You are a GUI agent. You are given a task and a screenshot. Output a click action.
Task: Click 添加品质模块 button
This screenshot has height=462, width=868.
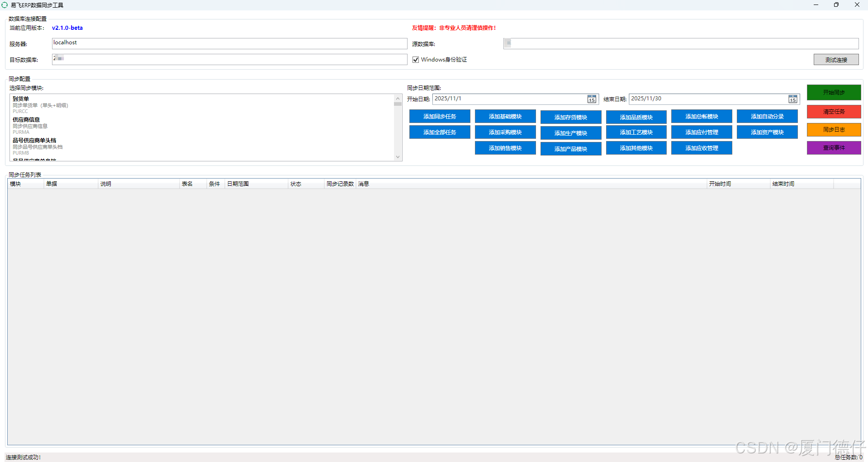point(636,117)
